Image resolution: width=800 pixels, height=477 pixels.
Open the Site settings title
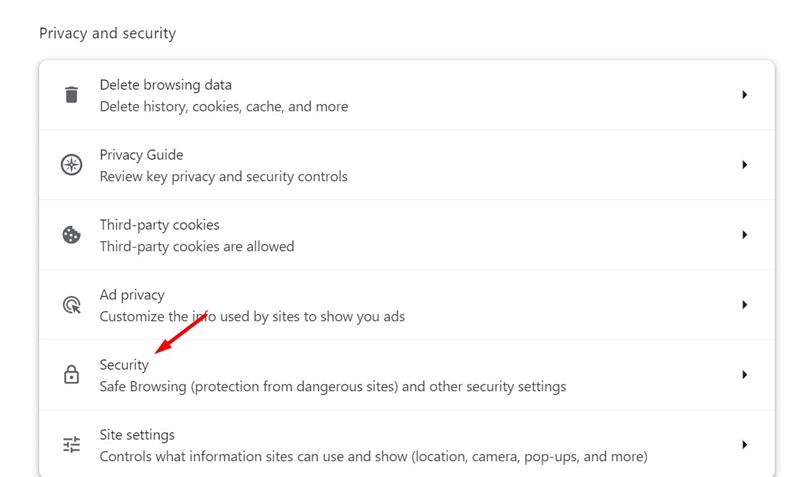point(137,435)
